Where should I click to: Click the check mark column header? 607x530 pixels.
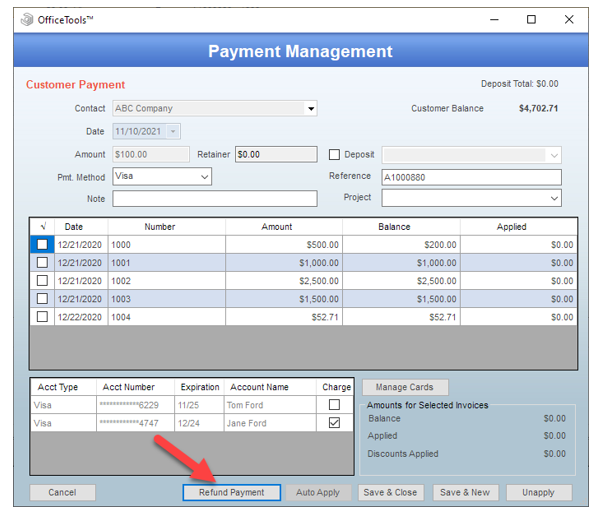click(x=42, y=227)
